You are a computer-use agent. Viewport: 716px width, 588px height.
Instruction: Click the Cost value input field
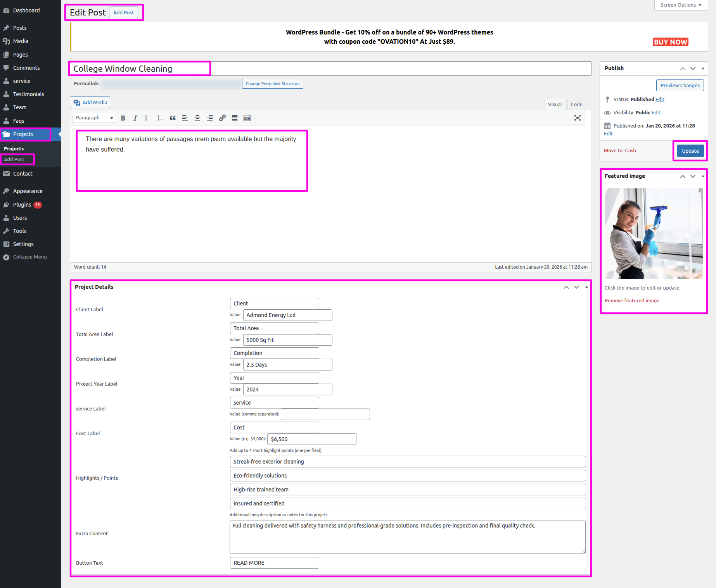pos(311,439)
